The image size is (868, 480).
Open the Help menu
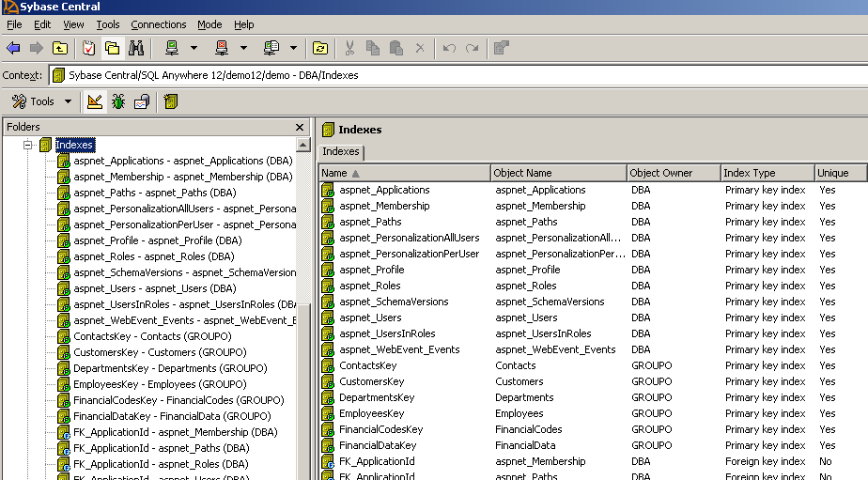point(243,24)
